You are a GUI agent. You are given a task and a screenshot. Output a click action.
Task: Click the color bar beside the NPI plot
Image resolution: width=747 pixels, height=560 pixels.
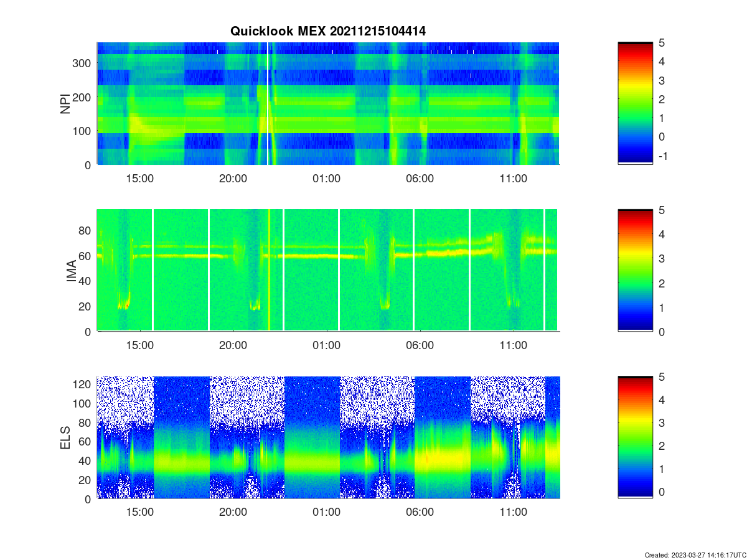(635, 103)
